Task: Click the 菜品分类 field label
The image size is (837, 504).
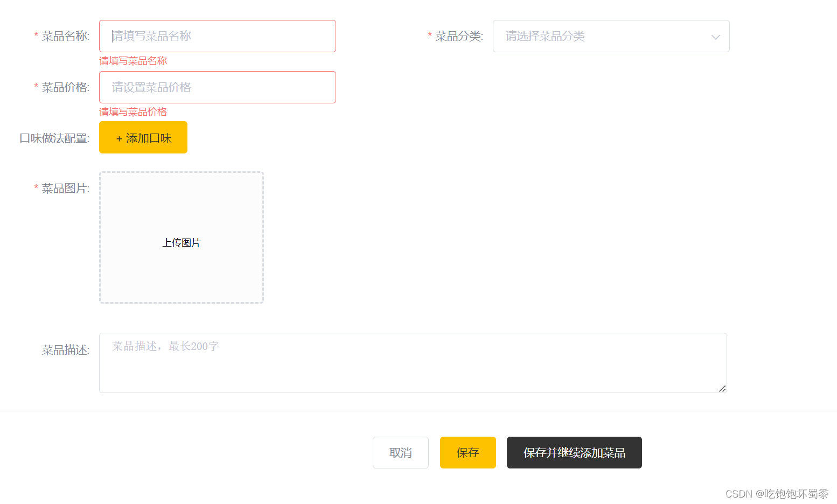Action: pyautogui.click(x=458, y=36)
